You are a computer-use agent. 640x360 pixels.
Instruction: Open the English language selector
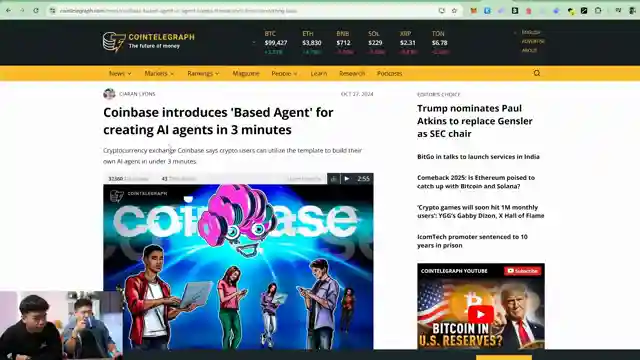click(530, 32)
